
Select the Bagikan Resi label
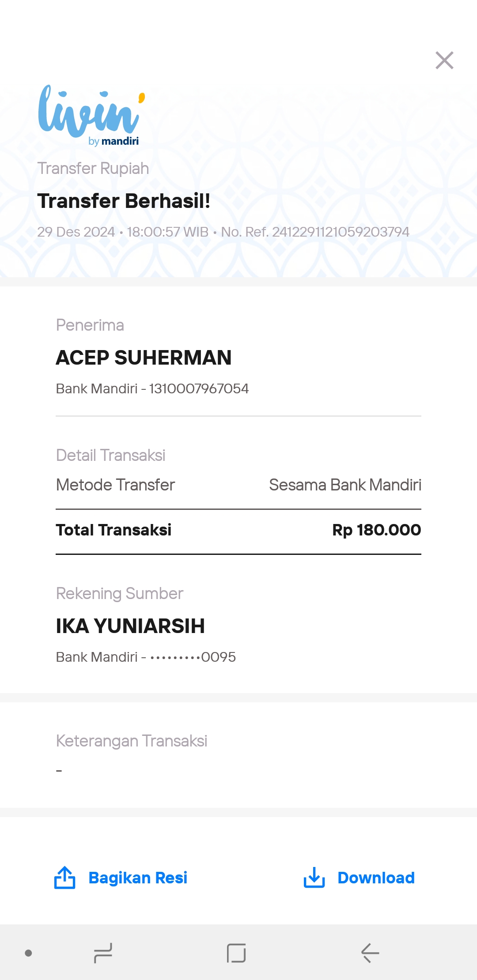138,878
